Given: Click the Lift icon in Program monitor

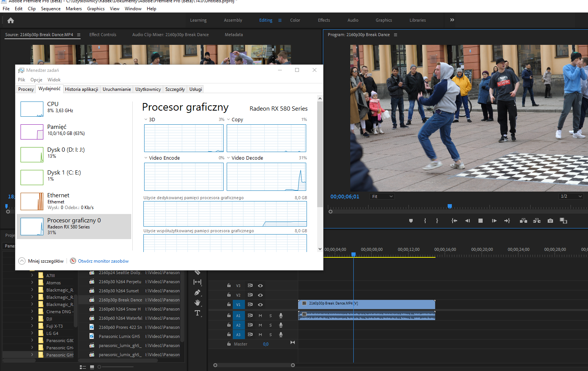Looking at the screenshot, I should [523, 220].
